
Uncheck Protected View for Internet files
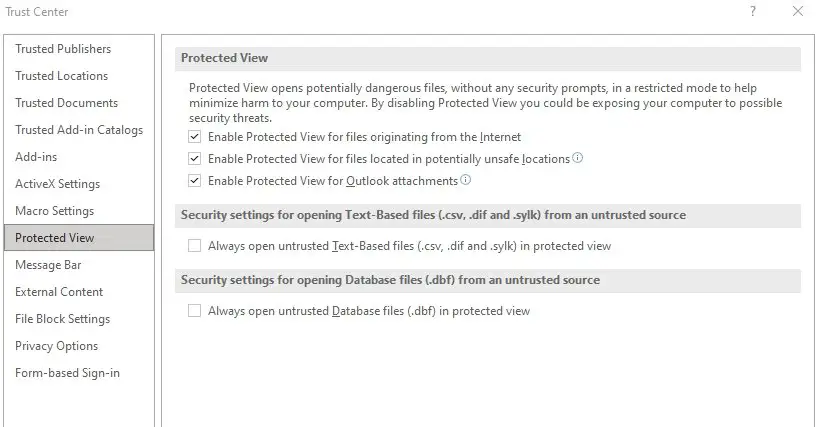coord(194,136)
